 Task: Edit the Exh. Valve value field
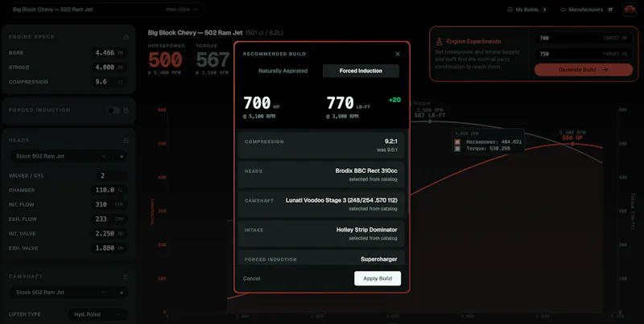point(109,248)
